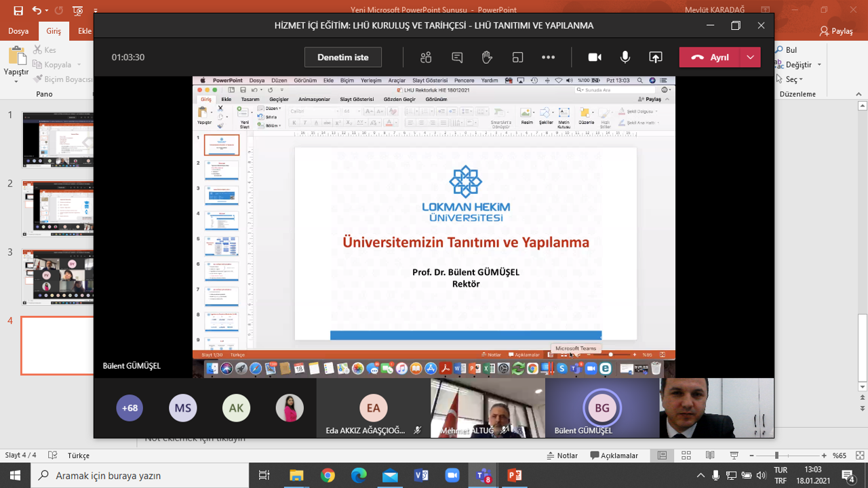Switch to Reading view icon
The height and width of the screenshot is (488, 868).
click(710, 455)
